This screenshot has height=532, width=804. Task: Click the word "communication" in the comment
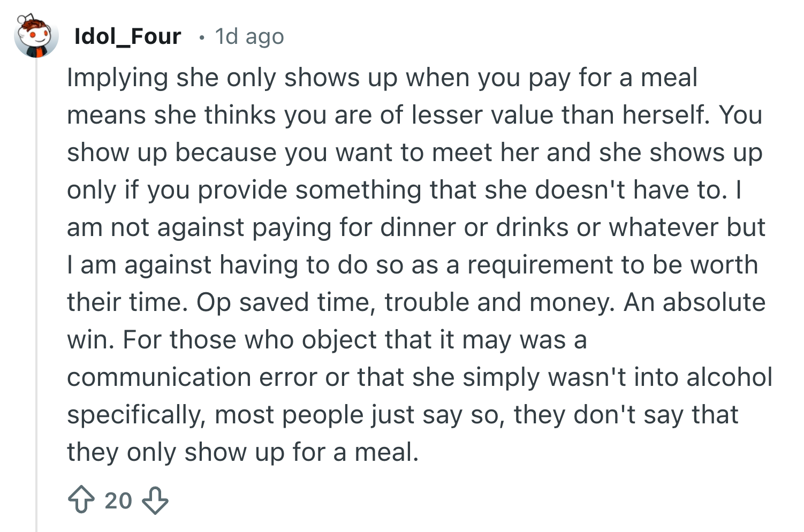(x=158, y=377)
